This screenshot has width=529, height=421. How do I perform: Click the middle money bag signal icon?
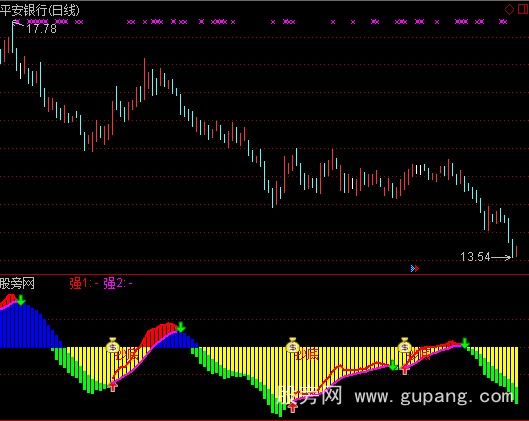click(293, 345)
